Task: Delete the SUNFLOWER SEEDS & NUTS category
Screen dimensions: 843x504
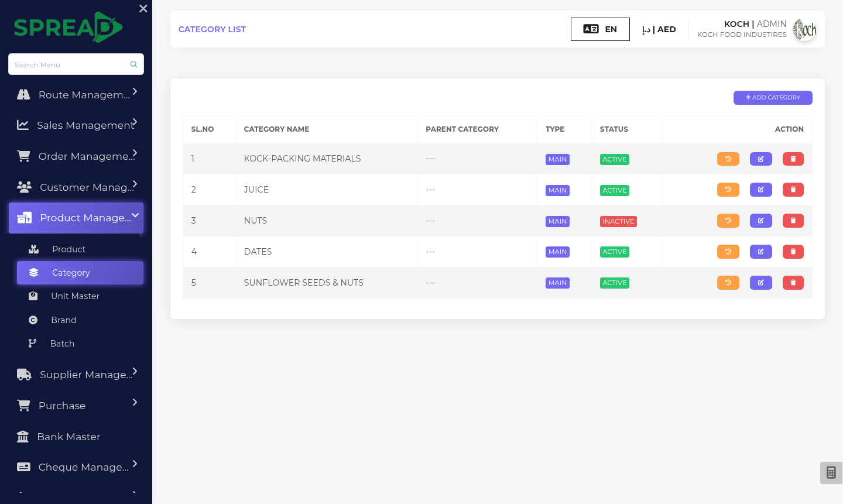Action: click(x=793, y=283)
